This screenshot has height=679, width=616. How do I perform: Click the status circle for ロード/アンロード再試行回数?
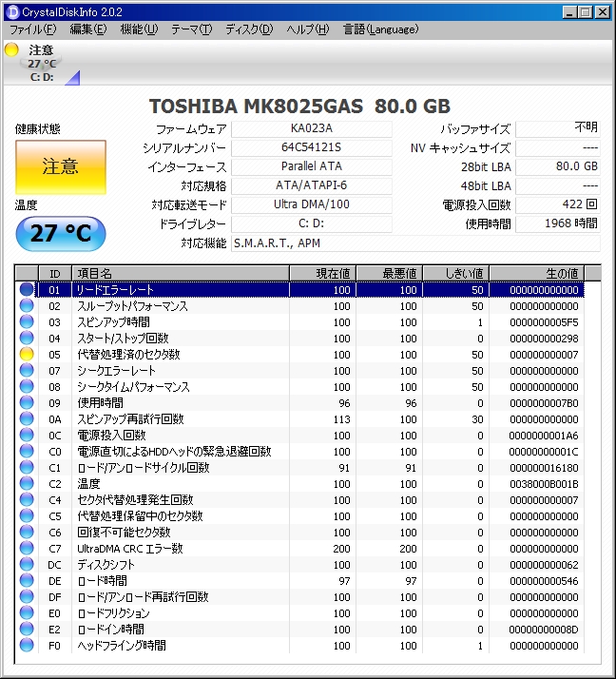coord(27,596)
